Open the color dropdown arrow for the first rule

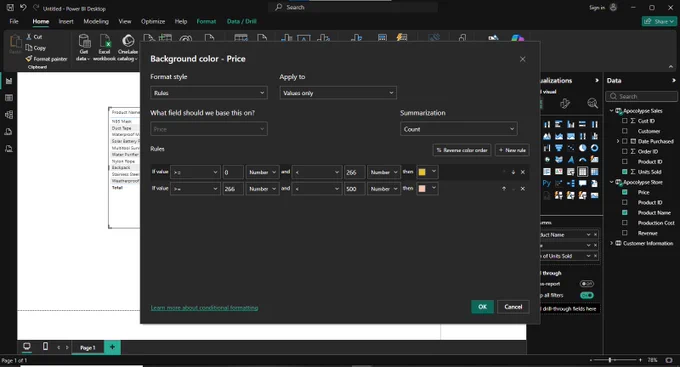(x=434, y=172)
